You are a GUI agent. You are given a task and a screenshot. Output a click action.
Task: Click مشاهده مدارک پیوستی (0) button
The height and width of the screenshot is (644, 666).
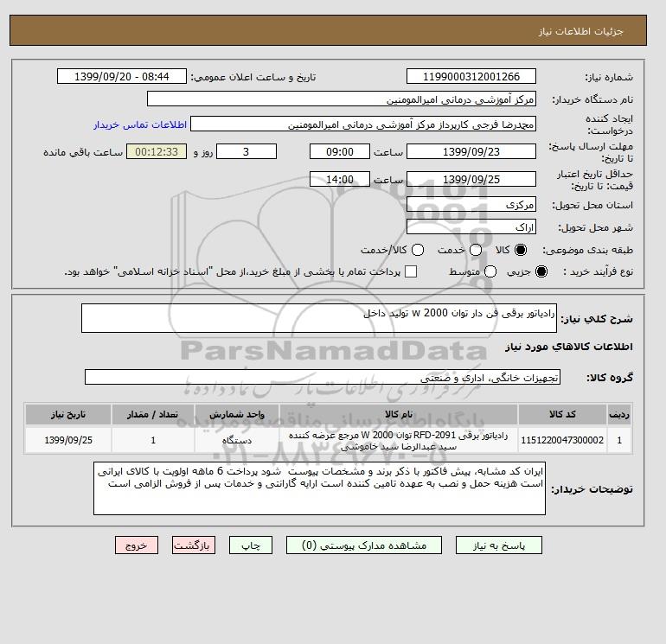pos(364,545)
